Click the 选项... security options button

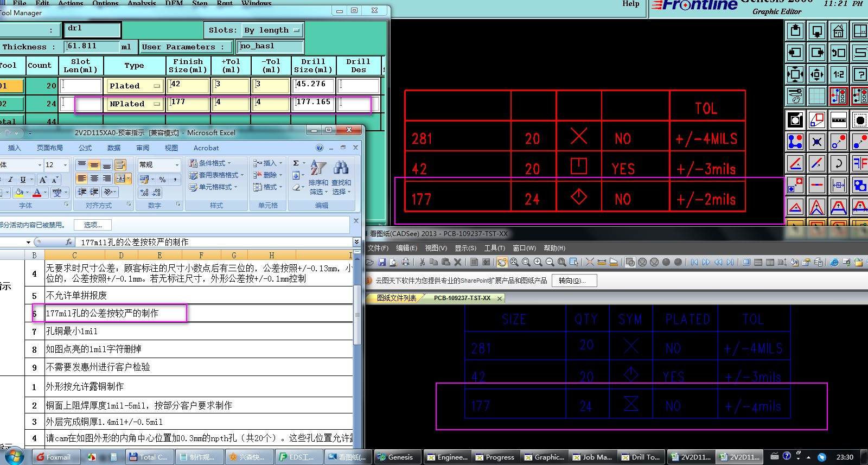92,225
